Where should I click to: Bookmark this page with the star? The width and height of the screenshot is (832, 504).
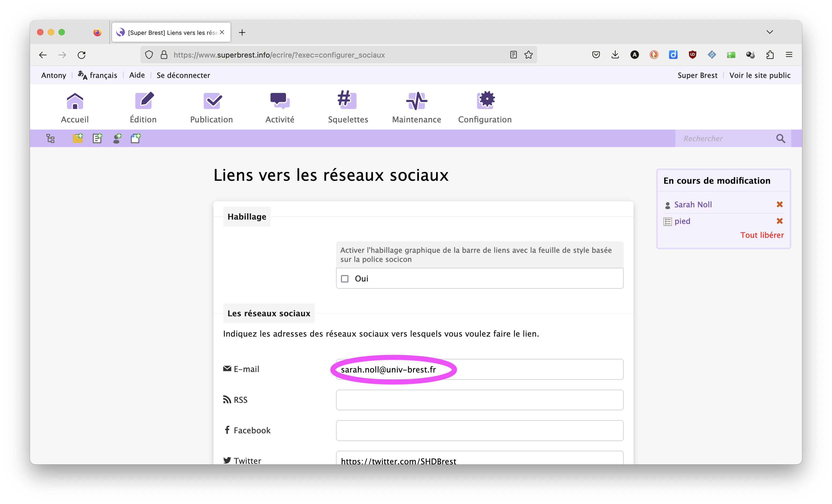point(528,55)
